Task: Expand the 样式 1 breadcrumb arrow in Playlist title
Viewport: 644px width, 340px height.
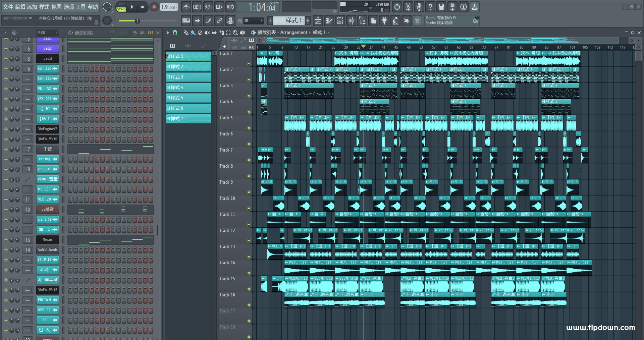Action: pos(328,33)
